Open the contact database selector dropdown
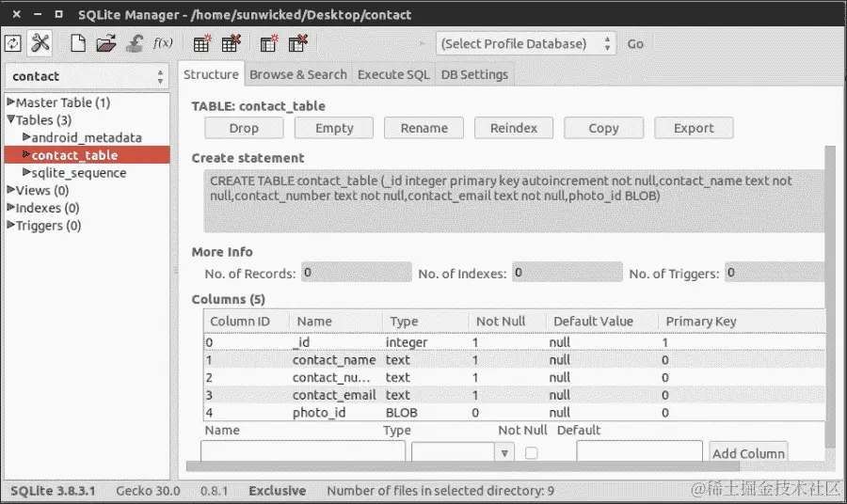 87,76
